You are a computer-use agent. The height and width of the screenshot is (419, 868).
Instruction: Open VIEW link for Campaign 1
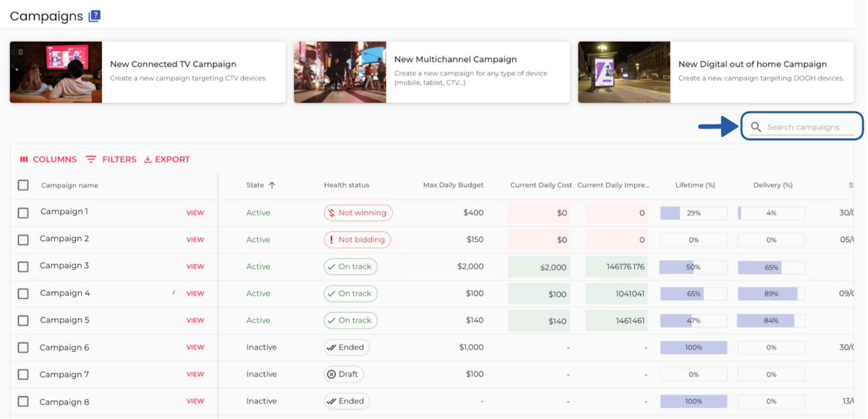pyautogui.click(x=195, y=213)
